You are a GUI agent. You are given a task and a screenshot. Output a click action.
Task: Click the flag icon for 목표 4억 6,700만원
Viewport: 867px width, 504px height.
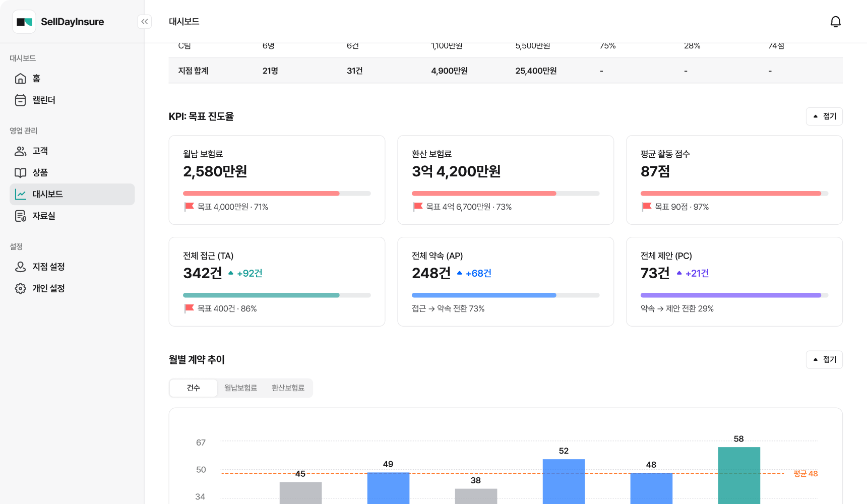coord(418,207)
